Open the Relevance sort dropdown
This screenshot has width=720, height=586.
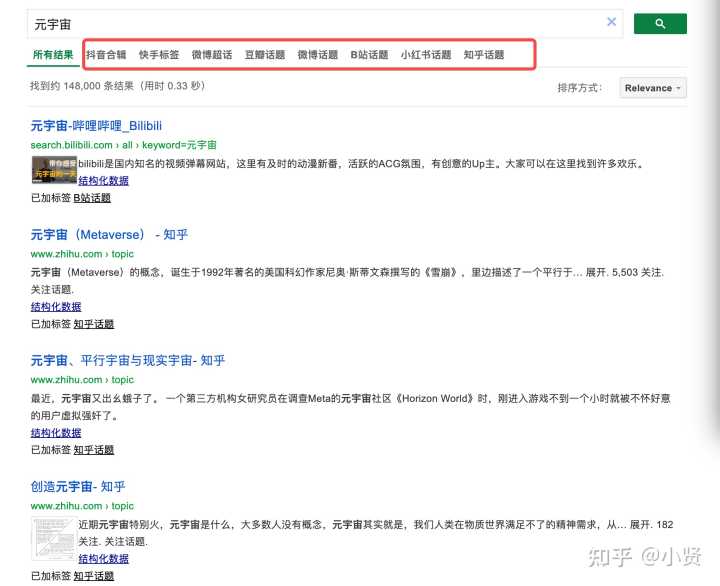click(652, 88)
